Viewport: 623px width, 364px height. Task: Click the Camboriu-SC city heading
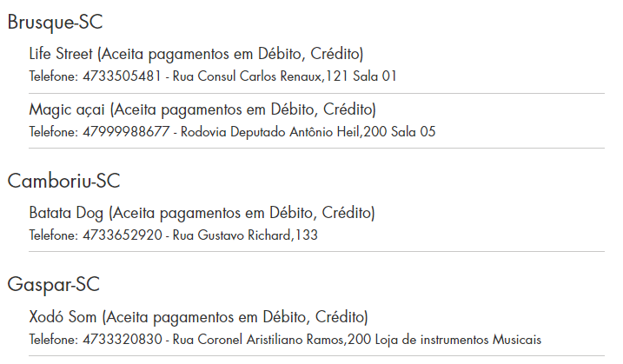[x=63, y=181]
